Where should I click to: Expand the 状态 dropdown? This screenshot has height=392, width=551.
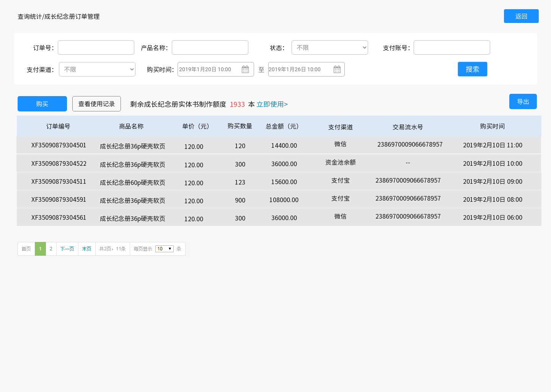[x=330, y=47]
